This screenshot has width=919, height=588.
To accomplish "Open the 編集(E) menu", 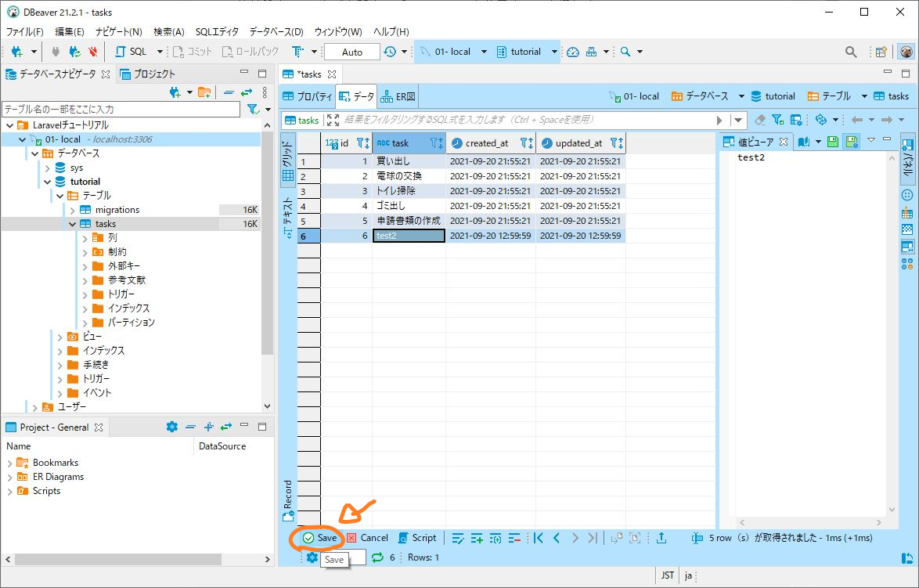I will [x=69, y=31].
